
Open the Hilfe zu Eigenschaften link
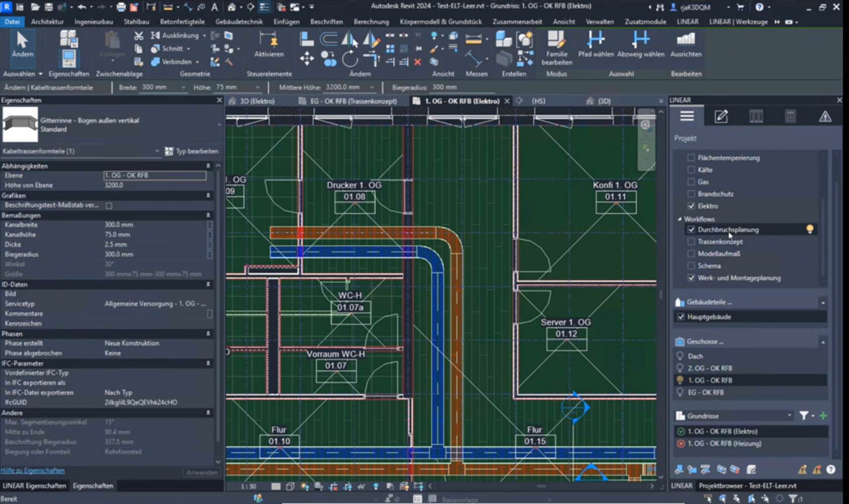coord(33,471)
